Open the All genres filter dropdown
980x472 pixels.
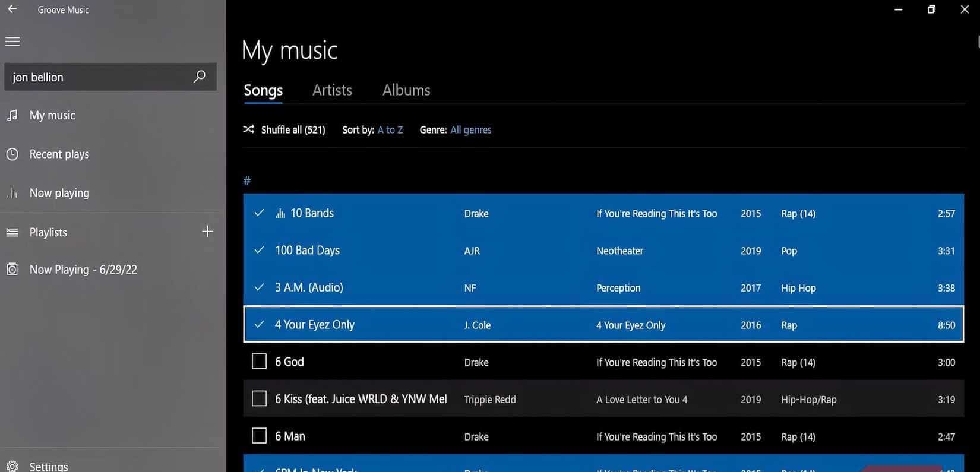(471, 129)
